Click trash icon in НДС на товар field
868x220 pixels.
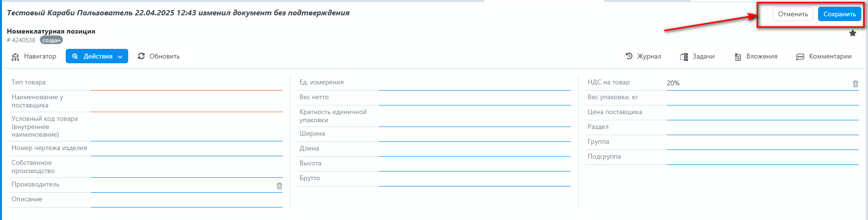855,84
